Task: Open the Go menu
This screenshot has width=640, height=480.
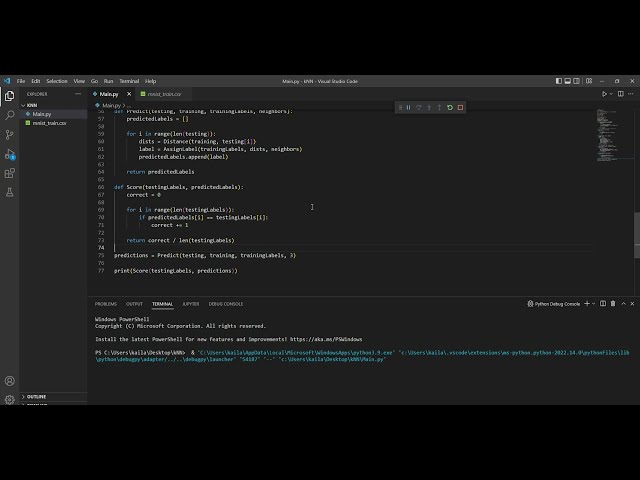Action: (94, 81)
